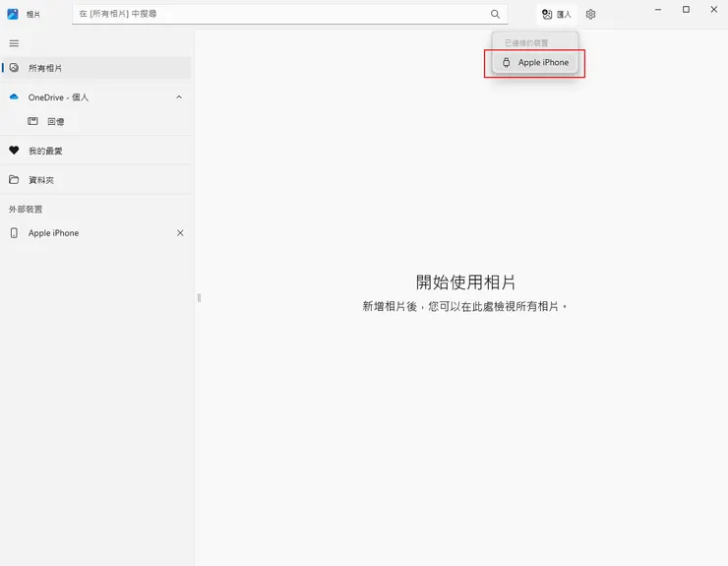The image size is (728, 566).
Task: Collapse the OneDrive - 個人 section
Action: point(179,97)
